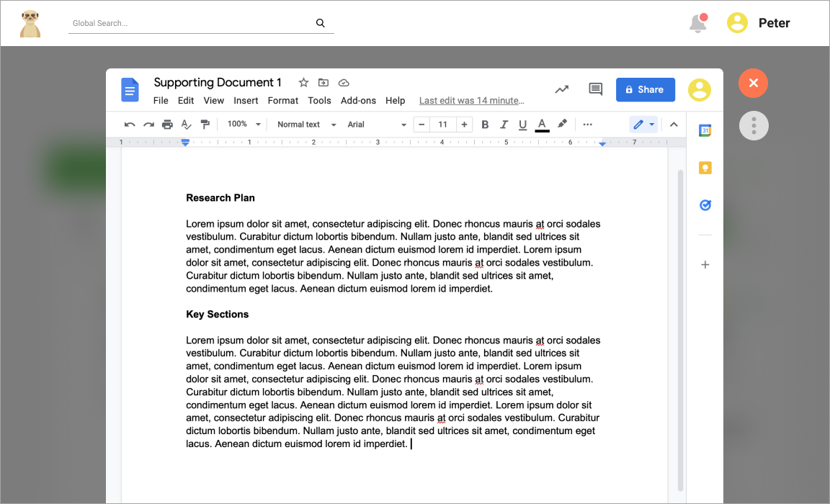Toggle underline formatting
The width and height of the screenshot is (830, 504).
[x=522, y=125]
